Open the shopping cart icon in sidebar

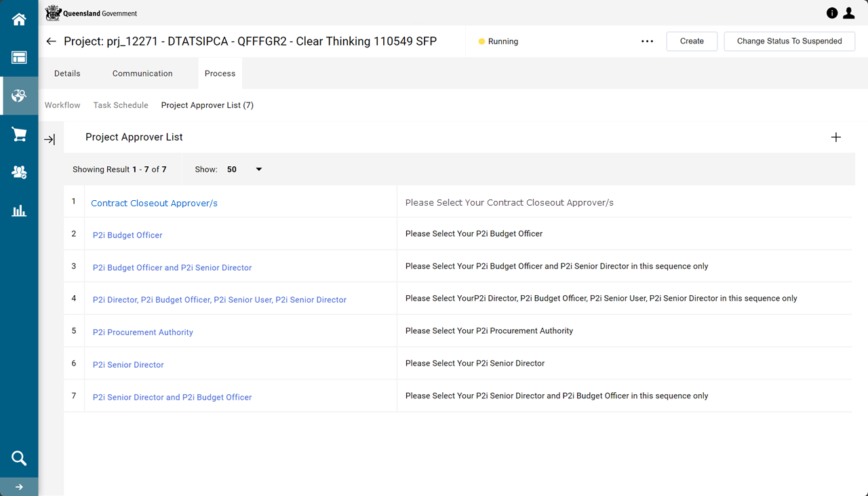point(19,134)
